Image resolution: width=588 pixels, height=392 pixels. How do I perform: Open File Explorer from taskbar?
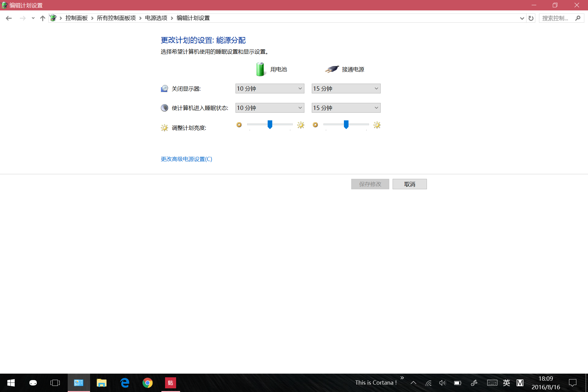point(101,383)
